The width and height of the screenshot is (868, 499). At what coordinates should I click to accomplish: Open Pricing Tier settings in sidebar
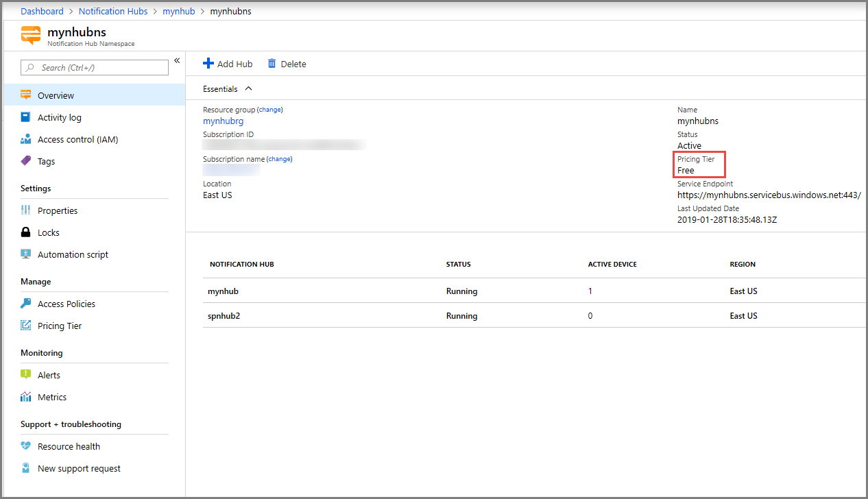[x=60, y=326]
